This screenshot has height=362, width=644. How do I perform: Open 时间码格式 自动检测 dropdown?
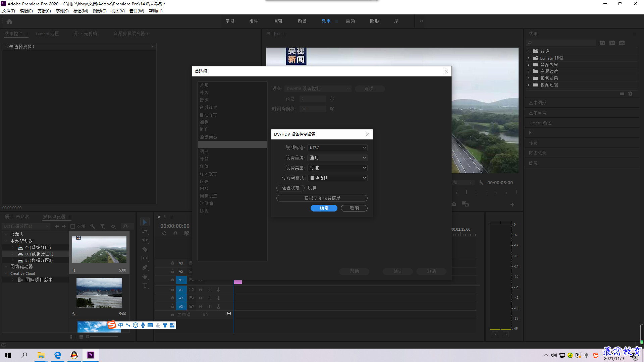[337, 178]
